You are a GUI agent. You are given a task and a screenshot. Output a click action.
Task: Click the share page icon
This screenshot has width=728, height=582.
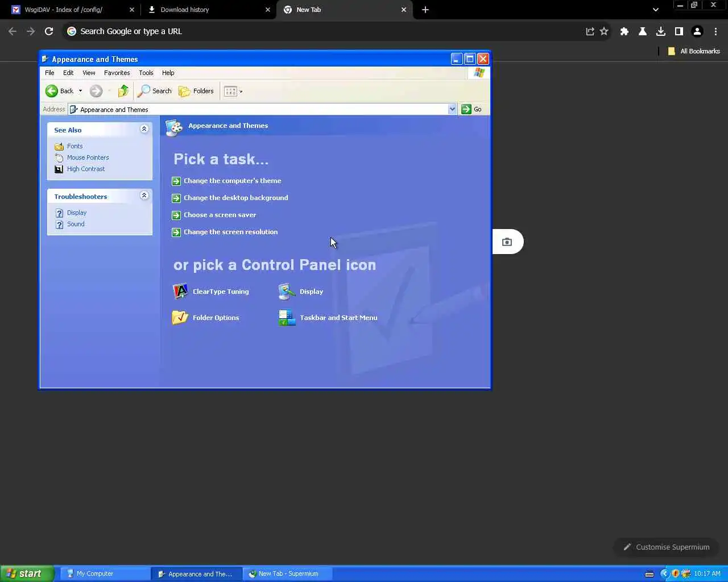(x=590, y=31)
